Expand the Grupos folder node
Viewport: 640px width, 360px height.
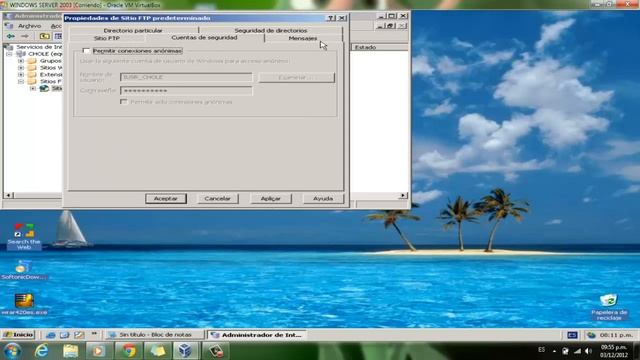21,61
